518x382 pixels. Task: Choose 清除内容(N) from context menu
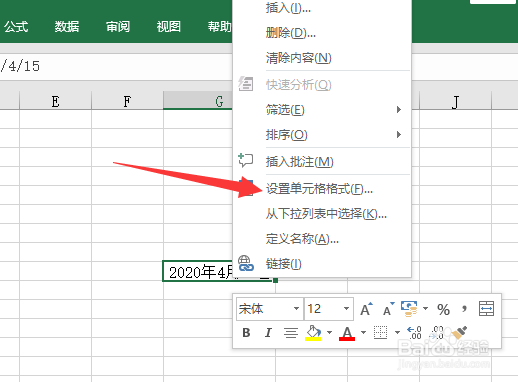(x=298, y=58)
